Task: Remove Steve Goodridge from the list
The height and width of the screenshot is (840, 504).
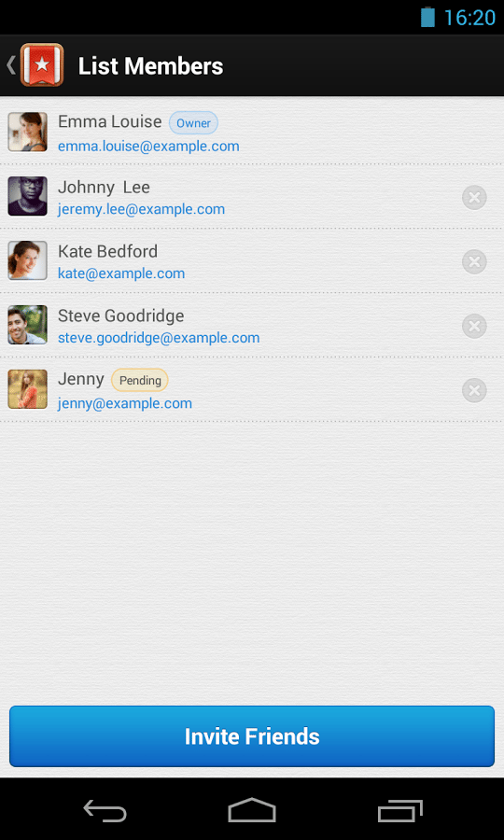Action: [x=474, y=327]
